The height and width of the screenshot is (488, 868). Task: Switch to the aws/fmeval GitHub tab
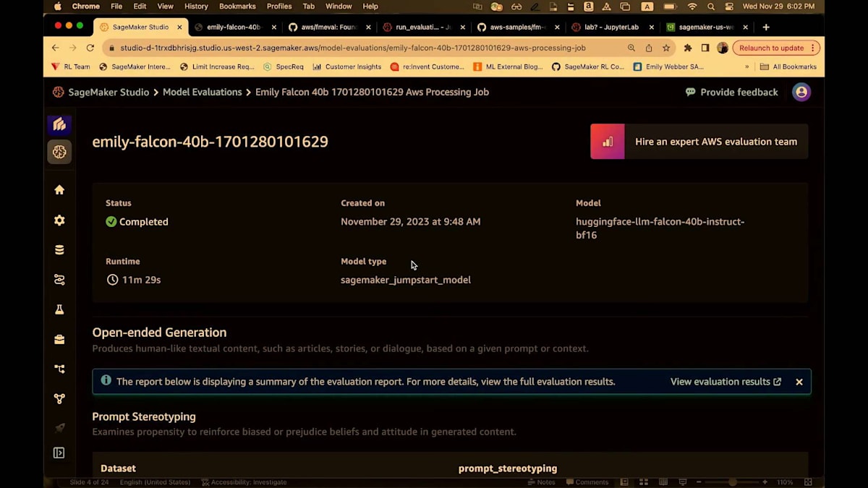click(328, 27)
